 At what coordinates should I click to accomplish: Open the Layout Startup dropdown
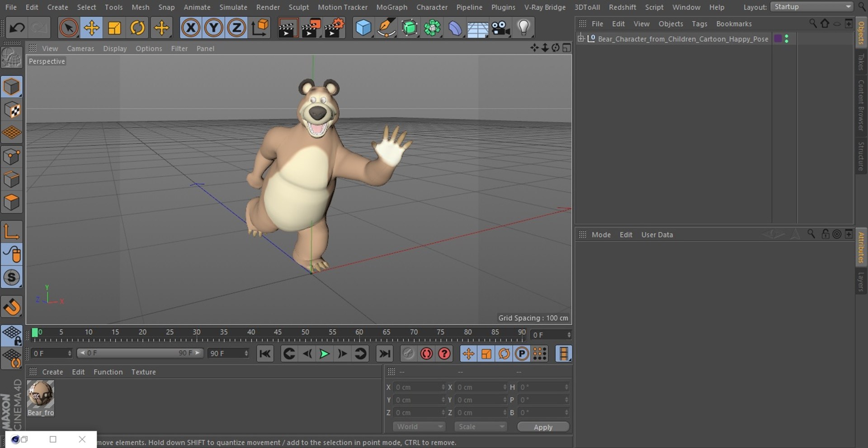point(812,7)
